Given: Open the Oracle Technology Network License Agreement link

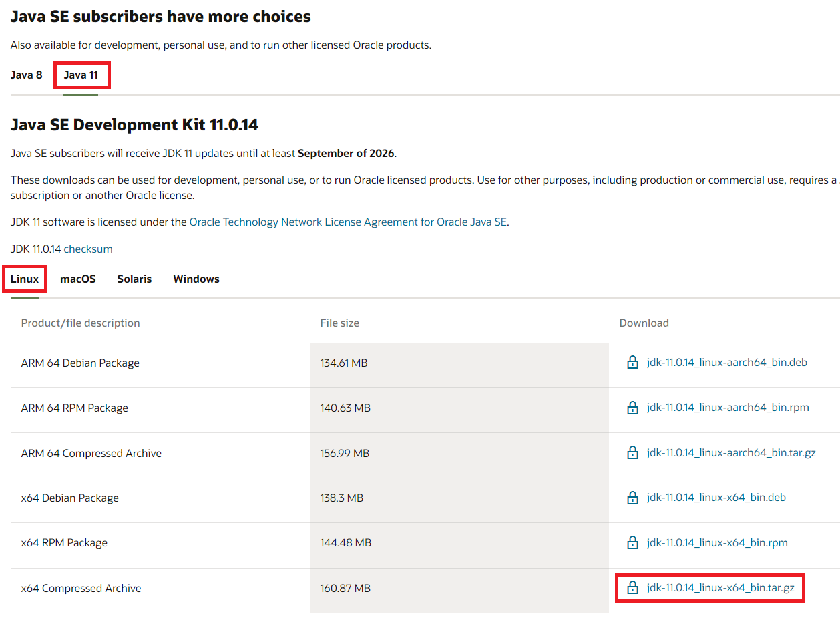Looking at the screenshot, I should point(348,222).
